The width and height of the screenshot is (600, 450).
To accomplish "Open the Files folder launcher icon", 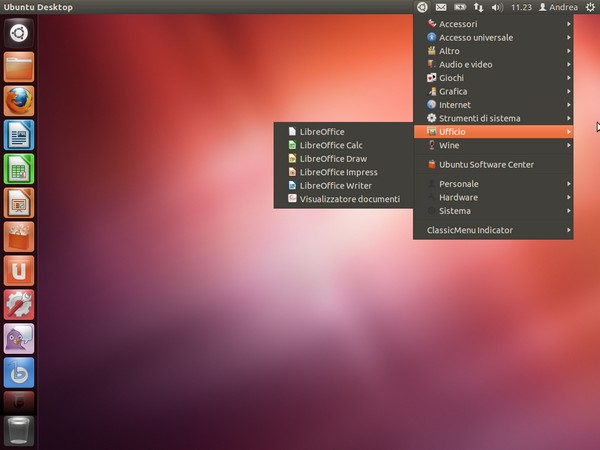I will coord(19,67).
